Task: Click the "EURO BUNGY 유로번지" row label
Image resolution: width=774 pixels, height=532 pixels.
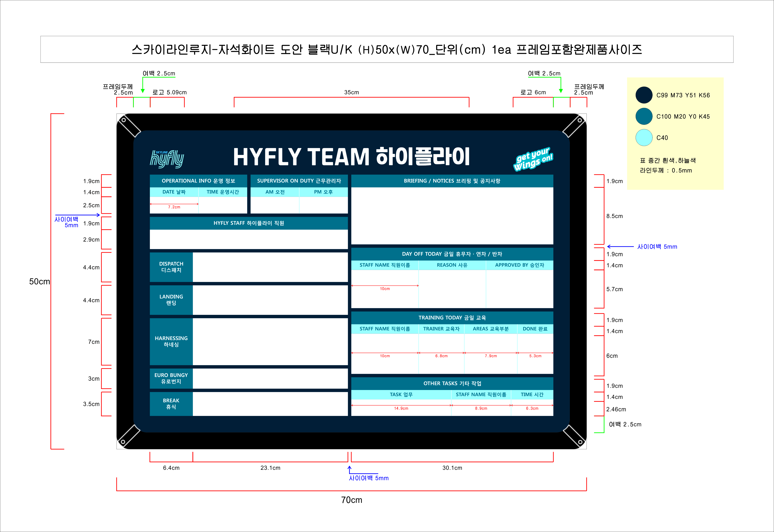Action: tap(171, 379)
